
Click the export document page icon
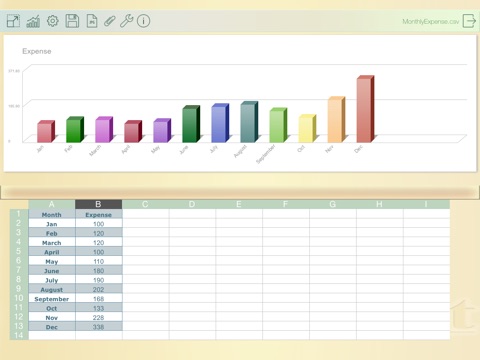[92, 21]
